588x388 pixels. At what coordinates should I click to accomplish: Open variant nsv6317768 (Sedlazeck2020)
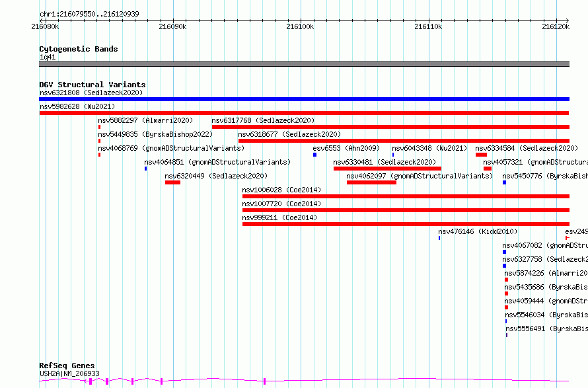[x=263, y=120]
